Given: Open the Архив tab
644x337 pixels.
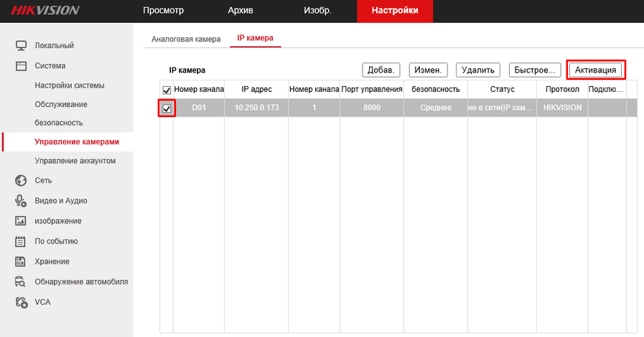Looking at the screenshot, I should click(x=241, y=11).
